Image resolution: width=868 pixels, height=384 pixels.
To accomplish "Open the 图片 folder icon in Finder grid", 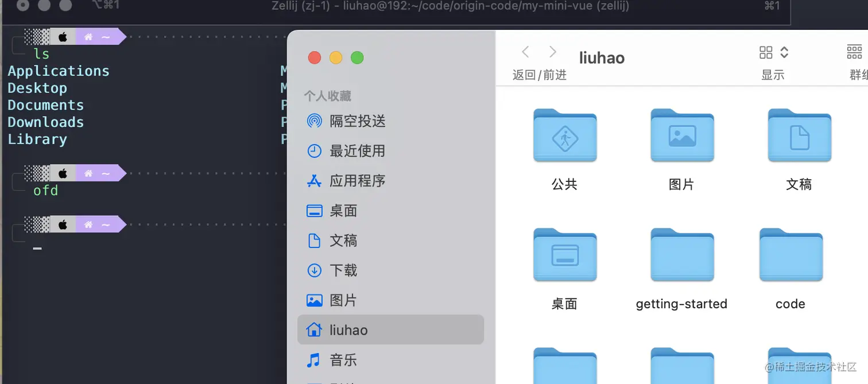I will (x=682, y=135).
